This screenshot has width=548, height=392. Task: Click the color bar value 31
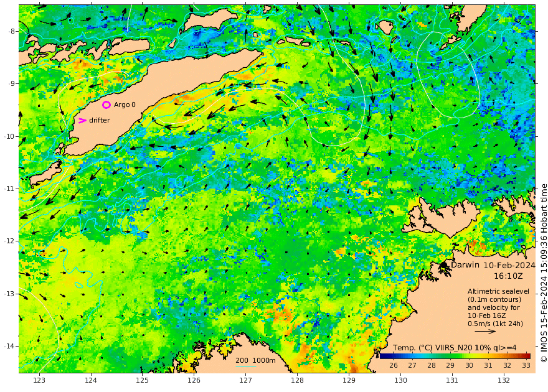coord(488,365)
